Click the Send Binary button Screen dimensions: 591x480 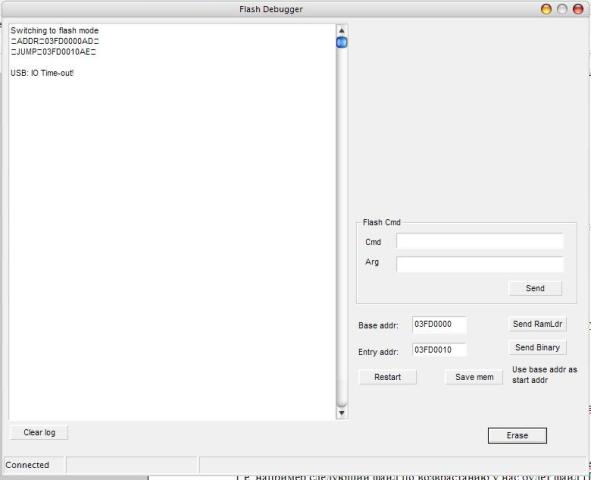[537, 347]
